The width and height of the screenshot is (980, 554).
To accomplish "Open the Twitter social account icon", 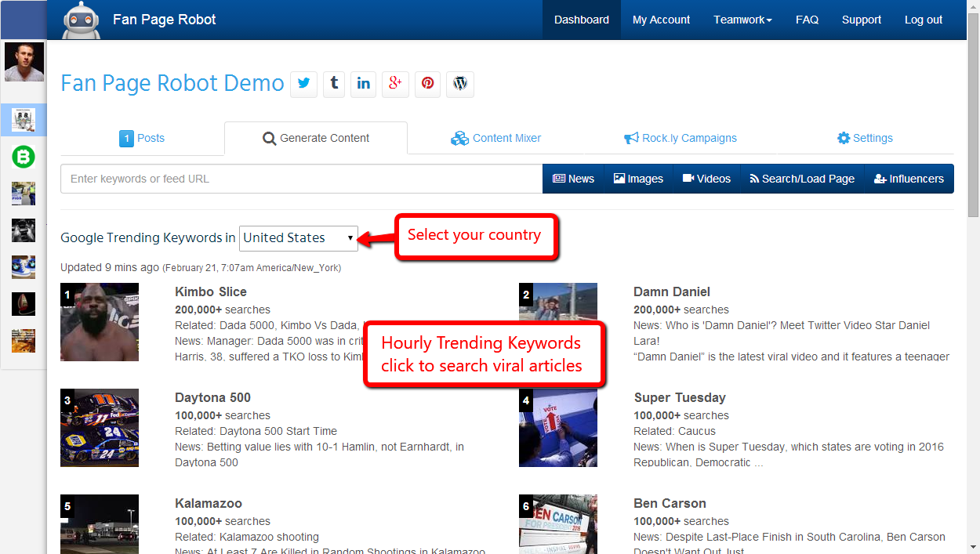I will coord(304,84).
